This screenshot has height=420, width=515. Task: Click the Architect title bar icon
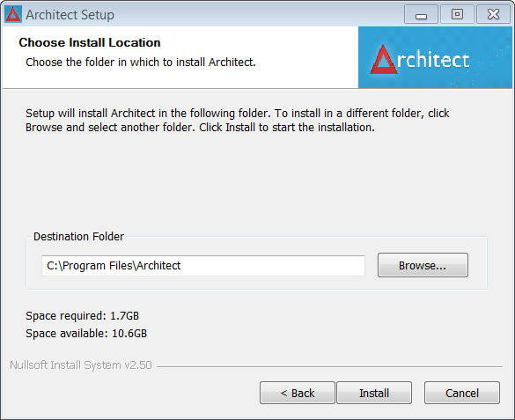point(13,14)
